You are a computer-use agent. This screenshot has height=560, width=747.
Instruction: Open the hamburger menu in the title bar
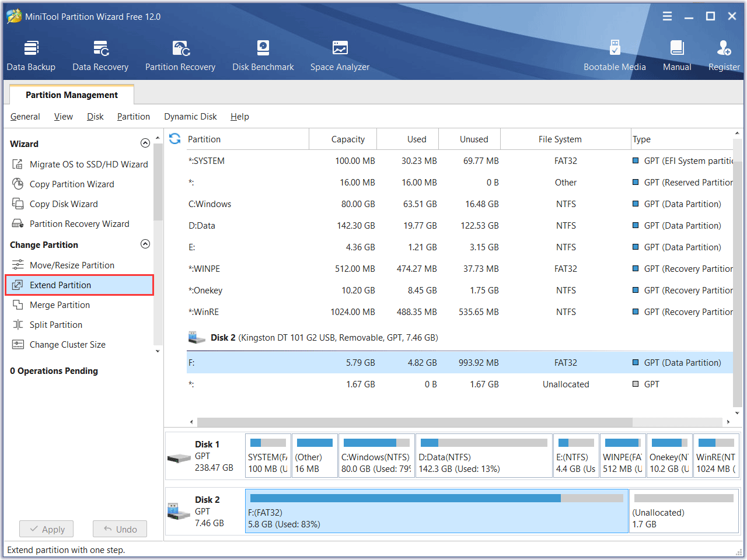click(x=667, y=16)
